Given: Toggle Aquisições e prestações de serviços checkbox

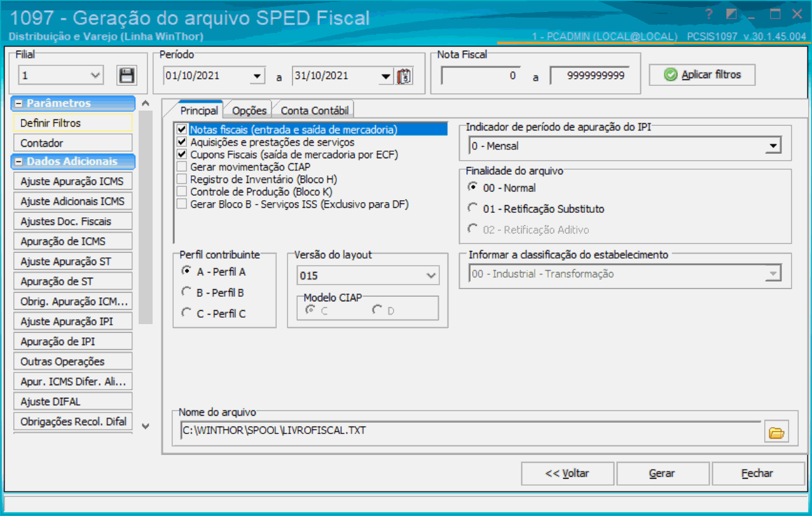Looking at the screenshot, I should (x=182, y=142).
